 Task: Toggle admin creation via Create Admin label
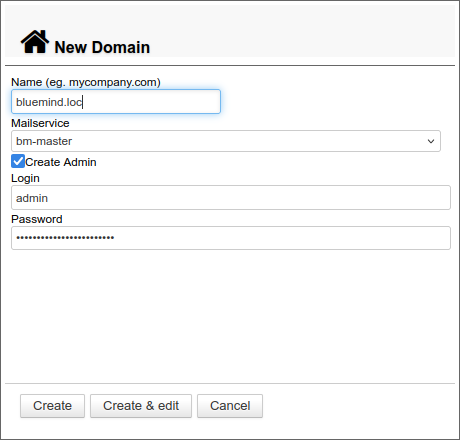61,162
